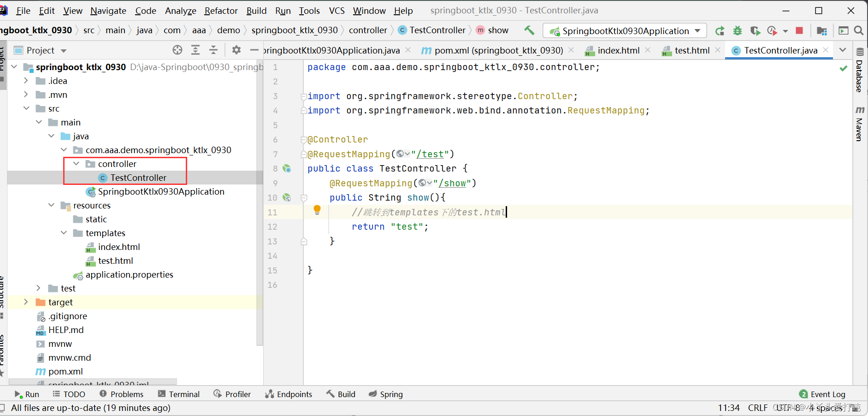
Task: Fold the show() method at line 10
Action: point(304,198)
